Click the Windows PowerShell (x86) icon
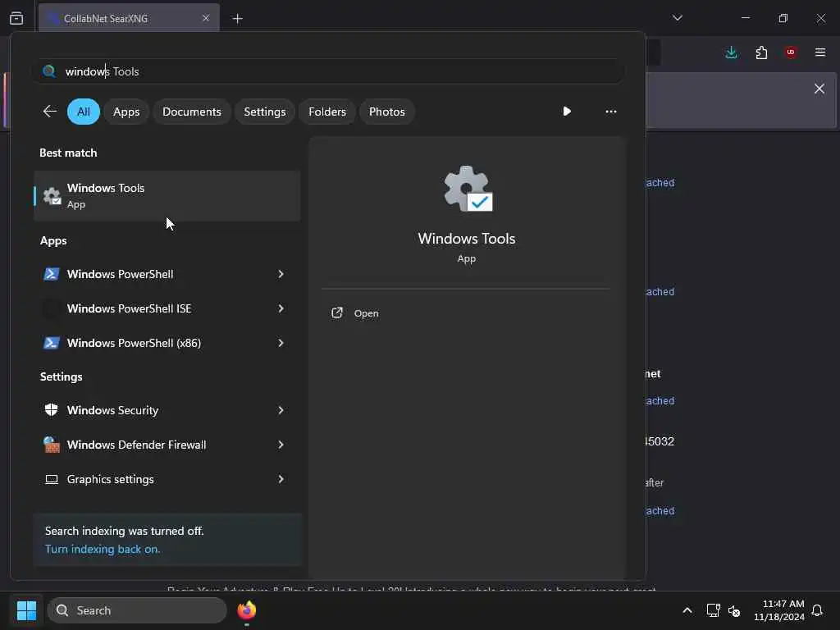The image size is (840, 630). tap(52, 343)
